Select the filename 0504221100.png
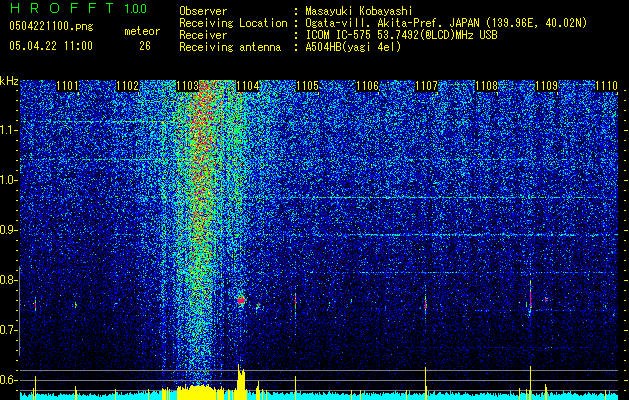 pyautogui.click(x=51, y=26)
